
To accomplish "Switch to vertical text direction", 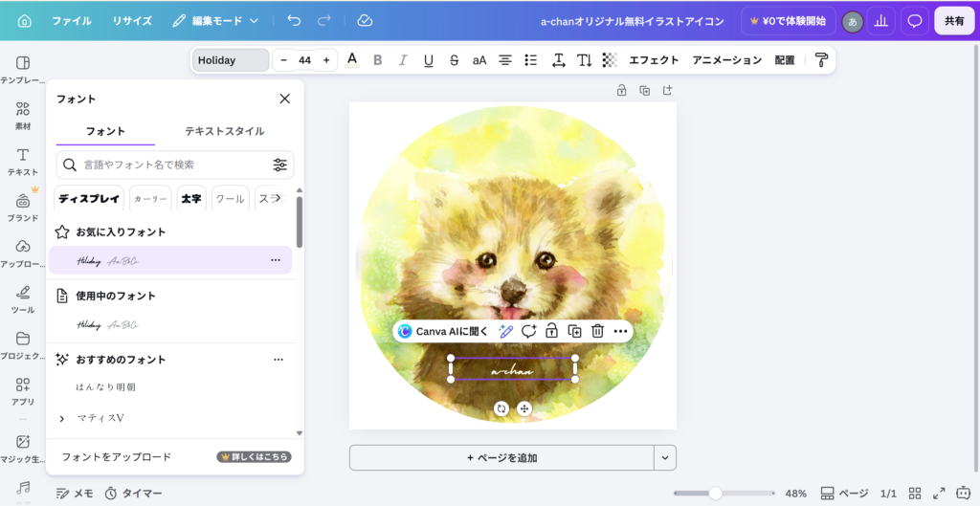I will [585, 60].
